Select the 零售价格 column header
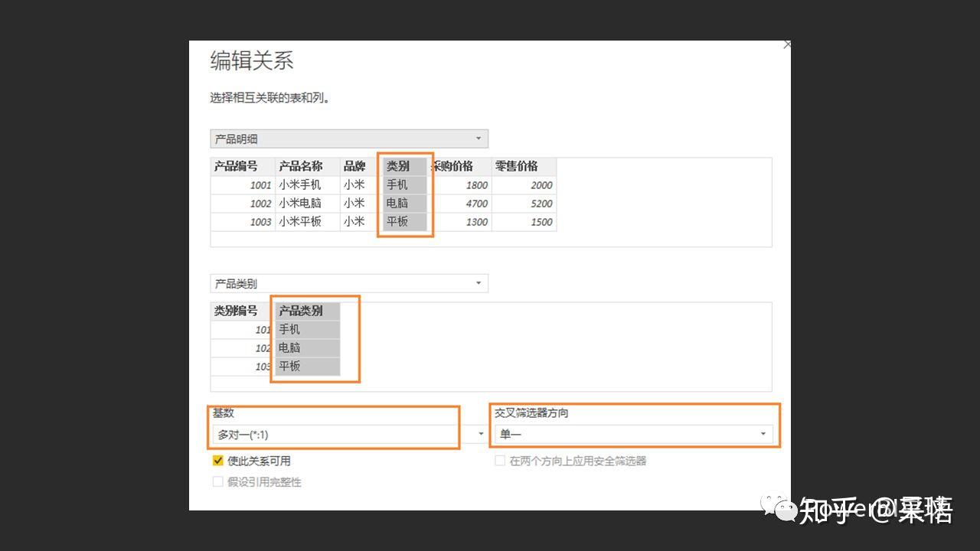The width and height of the screenshot is (980, 551). (524, 166)
